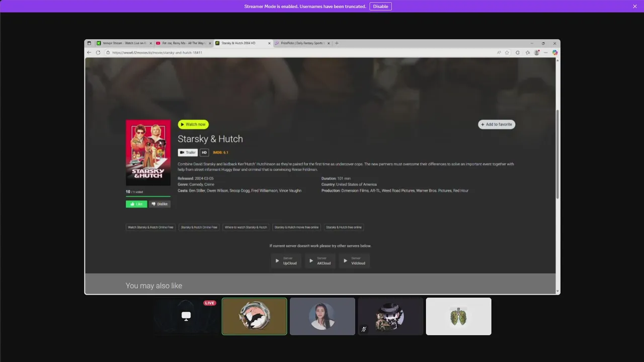
Task: Switch to the Fat Joe, Remy Ma tab
Action: point(183,43)
